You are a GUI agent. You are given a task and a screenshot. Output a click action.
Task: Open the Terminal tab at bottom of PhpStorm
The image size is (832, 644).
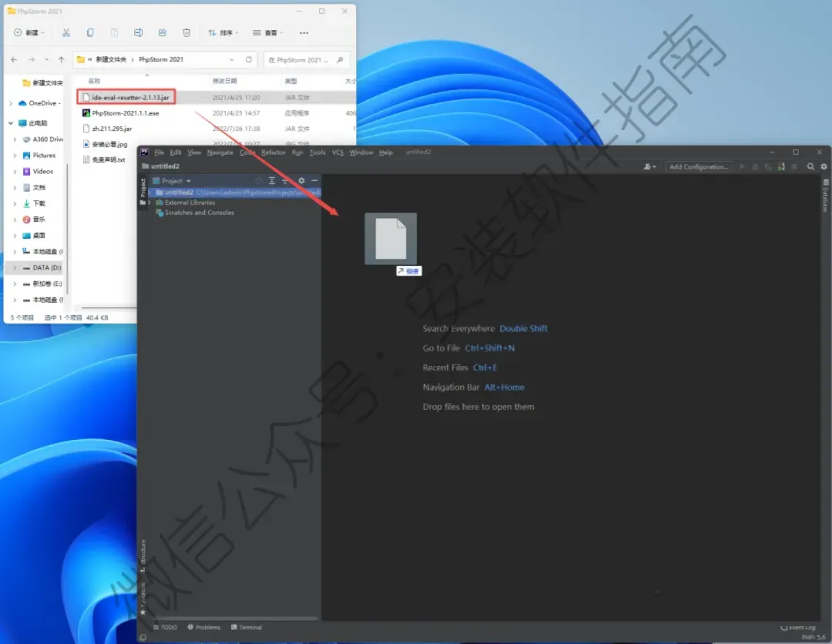[247, 627]
